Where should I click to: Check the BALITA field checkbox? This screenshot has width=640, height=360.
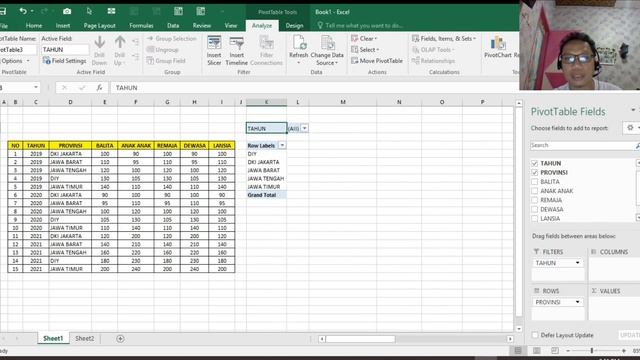[534, 182]
